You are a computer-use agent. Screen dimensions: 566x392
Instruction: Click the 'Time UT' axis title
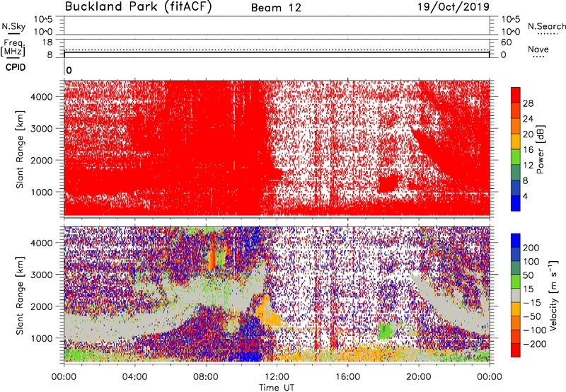point(277,388)
